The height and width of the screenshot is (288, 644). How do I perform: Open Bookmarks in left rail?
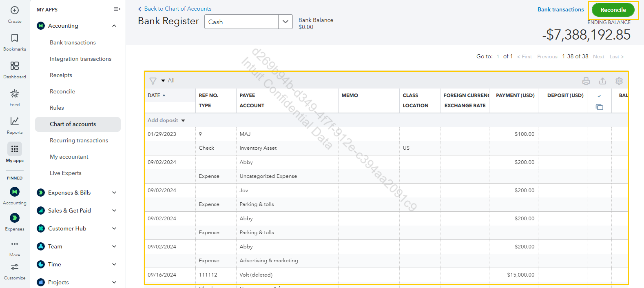click(15, 38)
